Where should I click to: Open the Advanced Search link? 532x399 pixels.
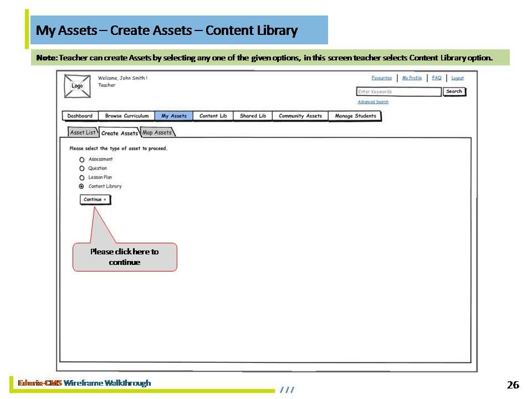pyautogui.click(x=373, y=102)
